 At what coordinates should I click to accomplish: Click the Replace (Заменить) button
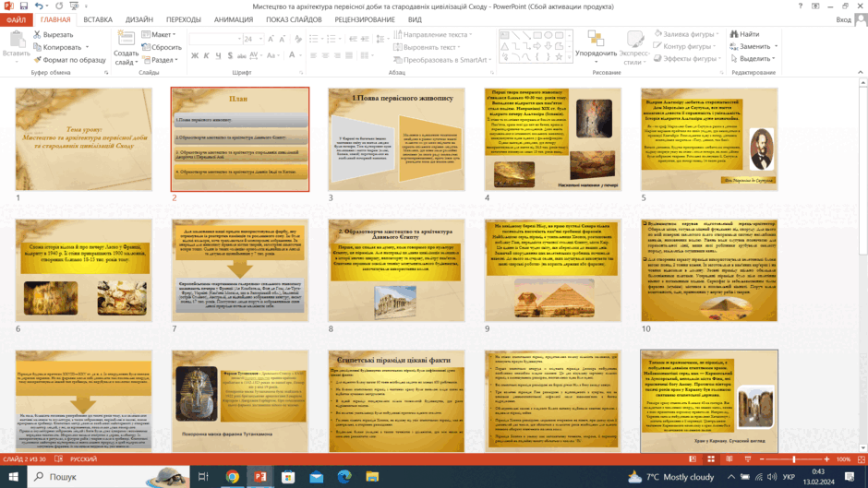coord(753,46)
